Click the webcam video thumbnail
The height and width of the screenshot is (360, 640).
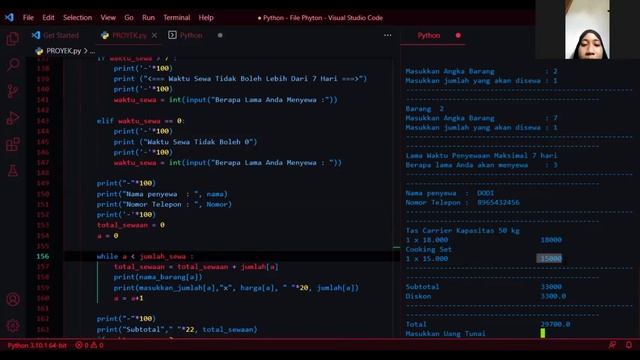coord(587,29)
